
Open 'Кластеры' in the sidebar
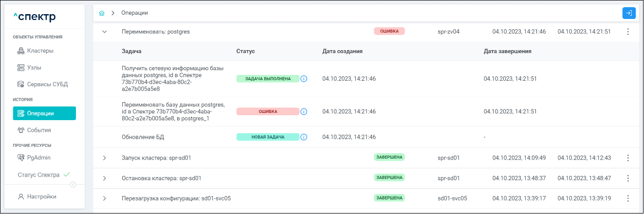pos(40,51)
